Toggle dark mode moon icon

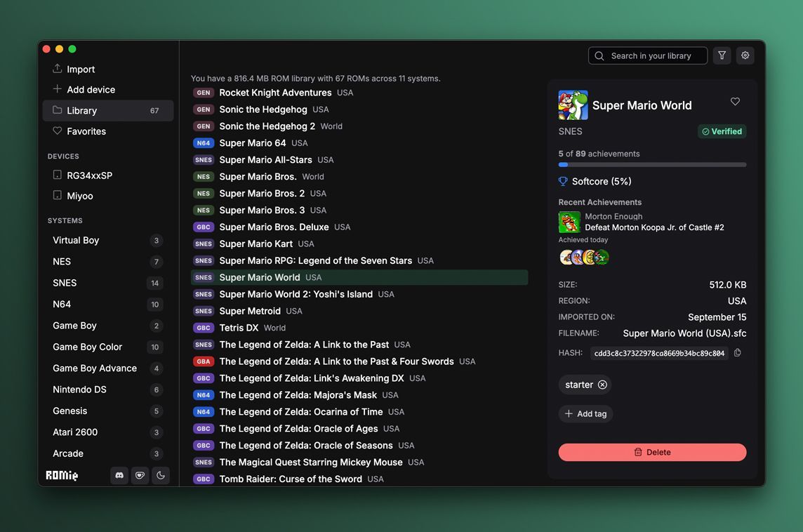pos(160,475)
